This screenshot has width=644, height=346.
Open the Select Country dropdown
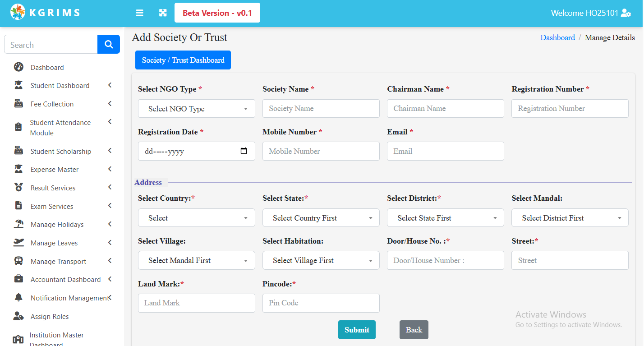point(196,218)
